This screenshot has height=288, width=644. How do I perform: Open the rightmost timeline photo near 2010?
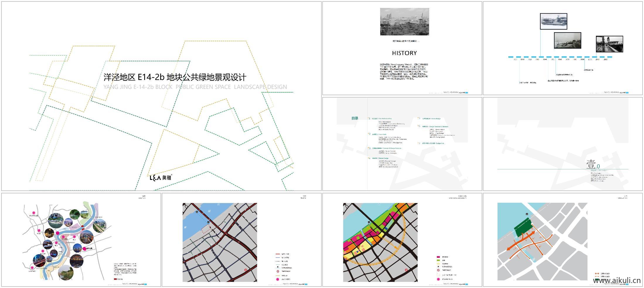pyautogui.click(x=609, y=44)
